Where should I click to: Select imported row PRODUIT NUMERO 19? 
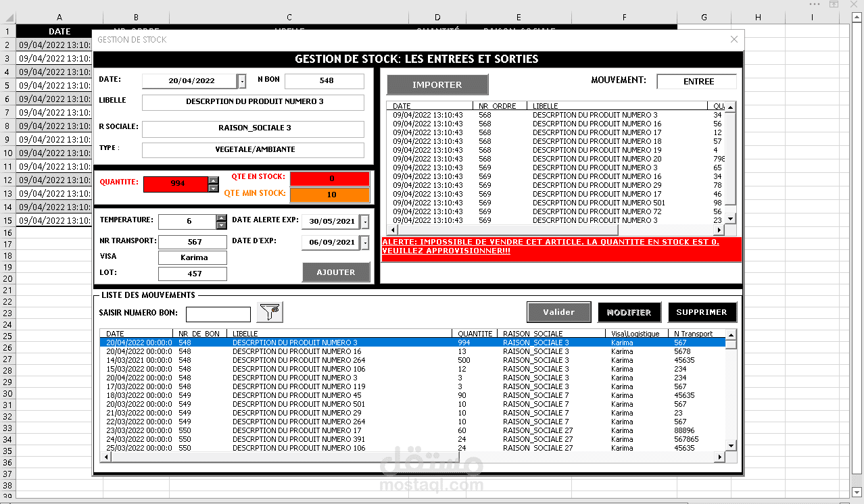coord(556,150)
